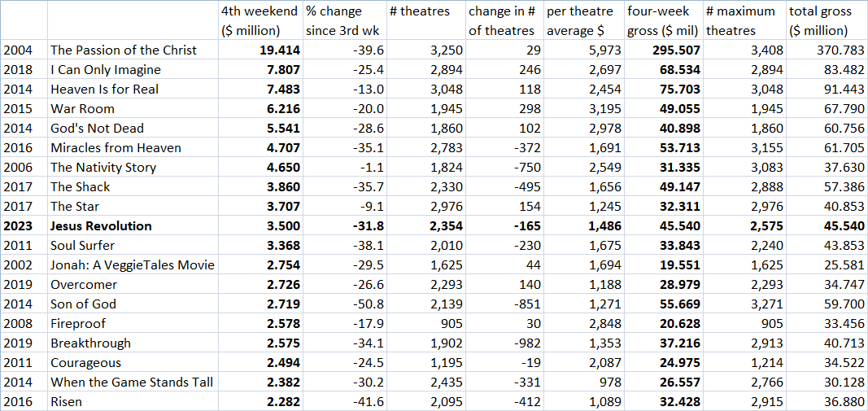Click the "I Can Only Imagine" title cell

point(133,70)
